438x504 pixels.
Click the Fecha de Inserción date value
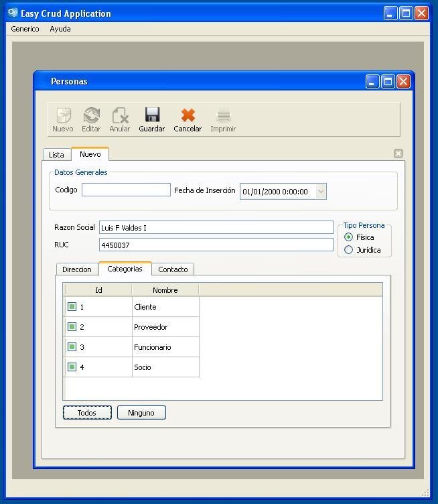(275, 192)
